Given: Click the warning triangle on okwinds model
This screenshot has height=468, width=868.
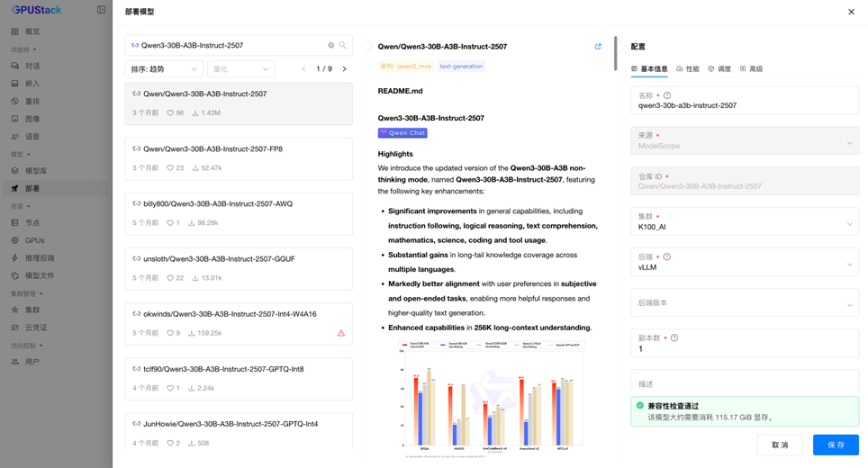Looking at the screenshot, I should 341,333.
